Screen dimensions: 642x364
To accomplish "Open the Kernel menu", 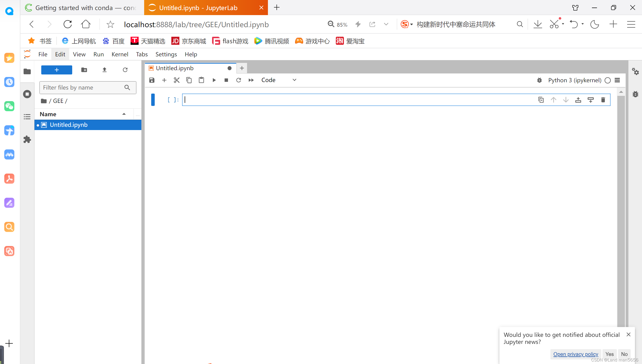I will tap(120, 54).
